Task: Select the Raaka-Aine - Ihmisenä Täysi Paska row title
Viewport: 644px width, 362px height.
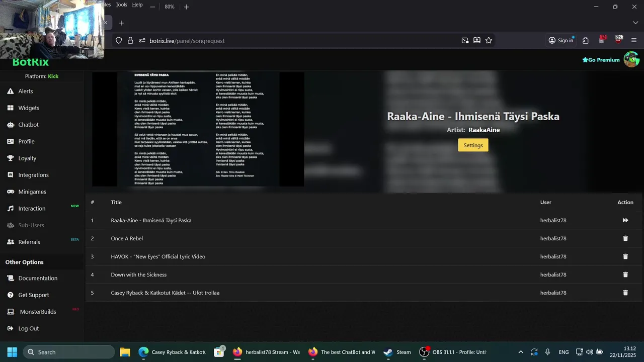Action: 151,220
